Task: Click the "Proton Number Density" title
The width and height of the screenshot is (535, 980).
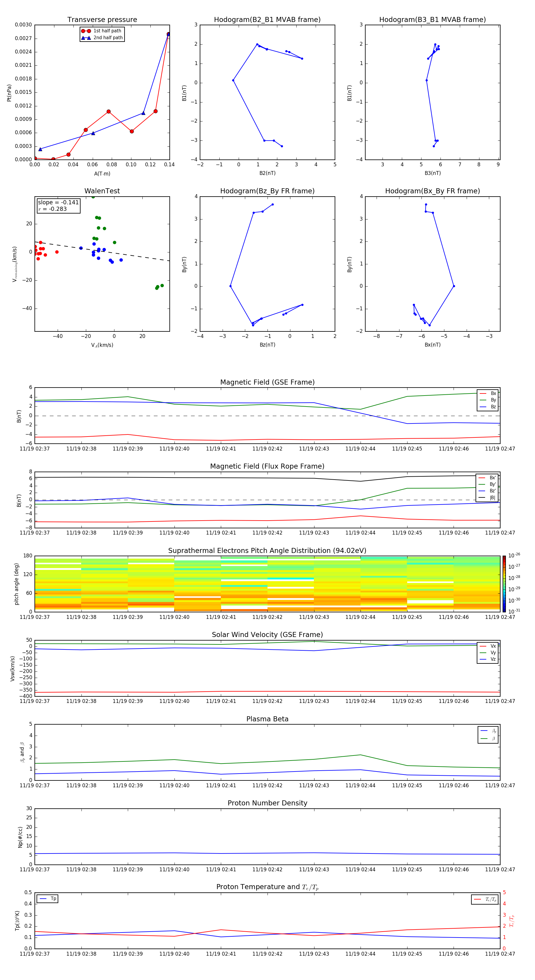Action: pyautogui.click(x=267, y=803)
